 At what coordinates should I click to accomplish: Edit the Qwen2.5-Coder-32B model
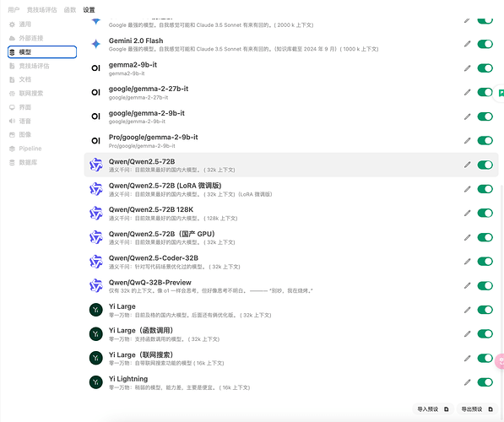468,262
